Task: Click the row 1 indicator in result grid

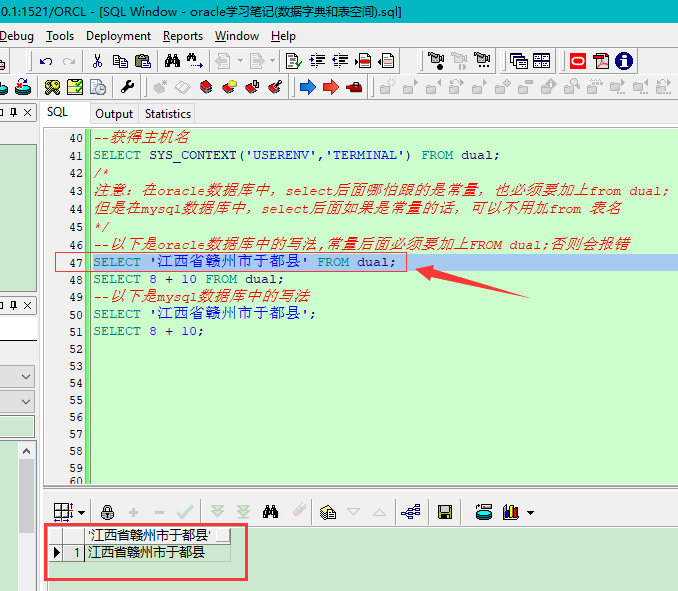Action: click(x=56, y=553)
